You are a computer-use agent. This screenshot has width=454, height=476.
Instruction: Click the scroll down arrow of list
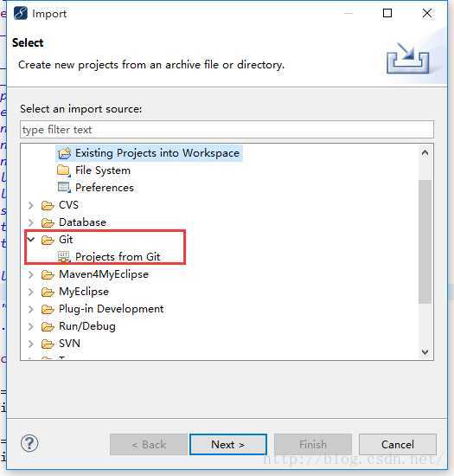pos(425,352)
